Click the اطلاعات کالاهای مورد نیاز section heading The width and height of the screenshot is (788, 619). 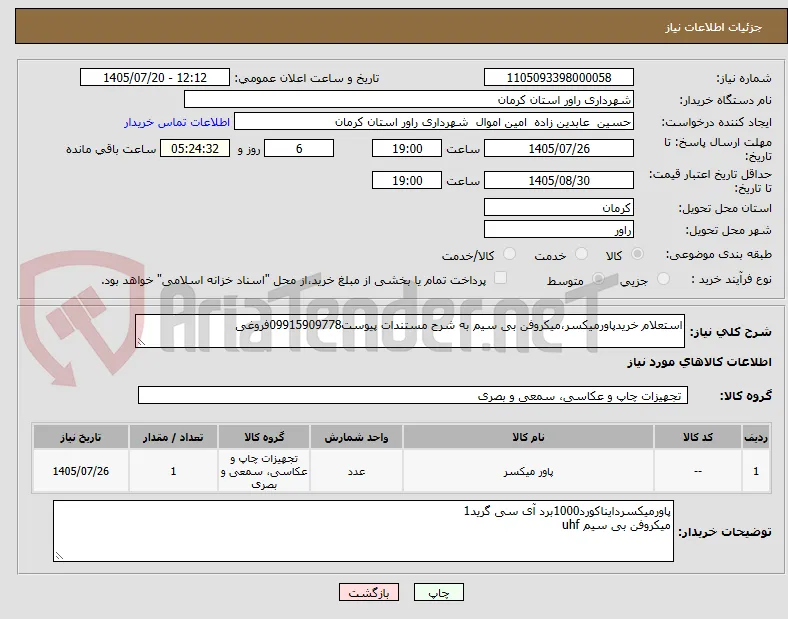(x=699, y=362)
